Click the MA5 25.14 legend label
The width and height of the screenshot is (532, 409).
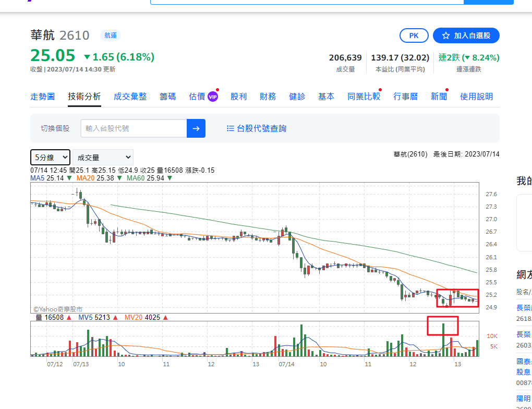coord(51,178)
